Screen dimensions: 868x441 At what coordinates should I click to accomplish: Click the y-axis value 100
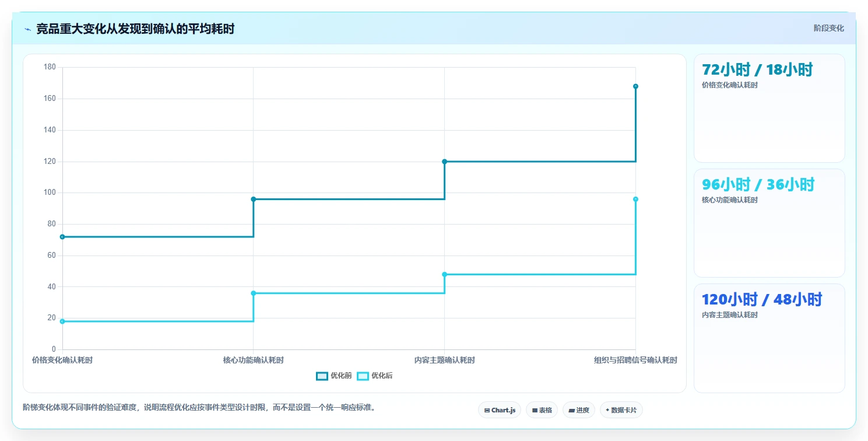[x=50, y=192]
